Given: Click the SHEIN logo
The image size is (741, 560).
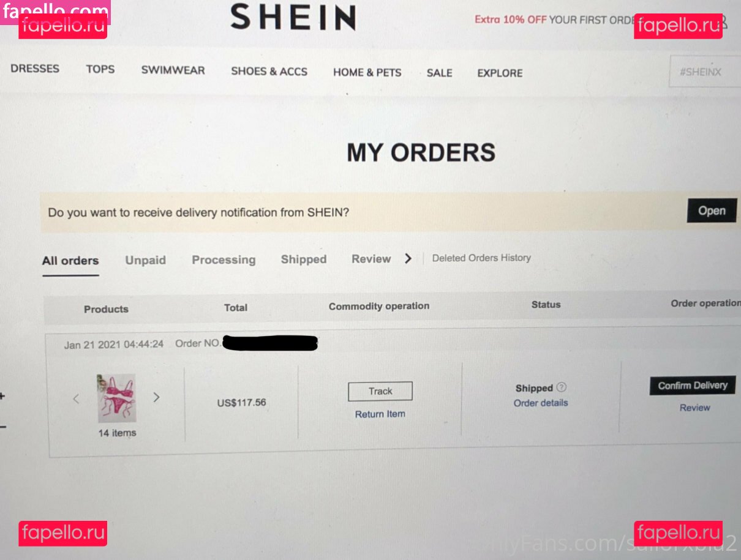Looking at the screenshot, I should point(293,17).
